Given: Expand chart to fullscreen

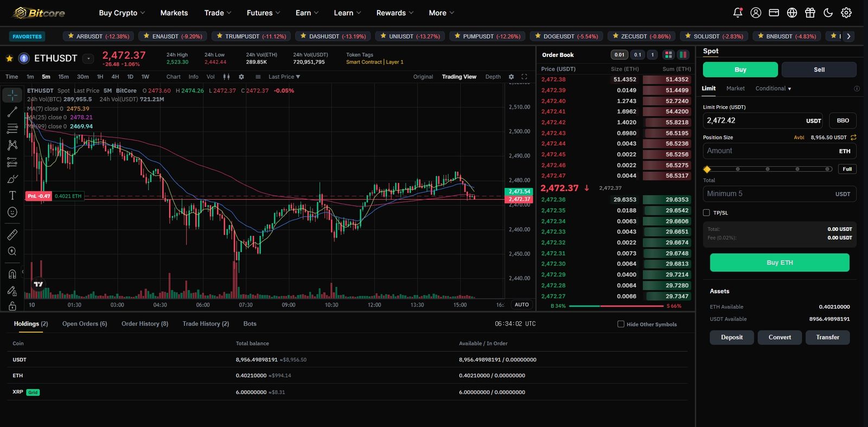Looking at the screenshot, I should 524,77.
